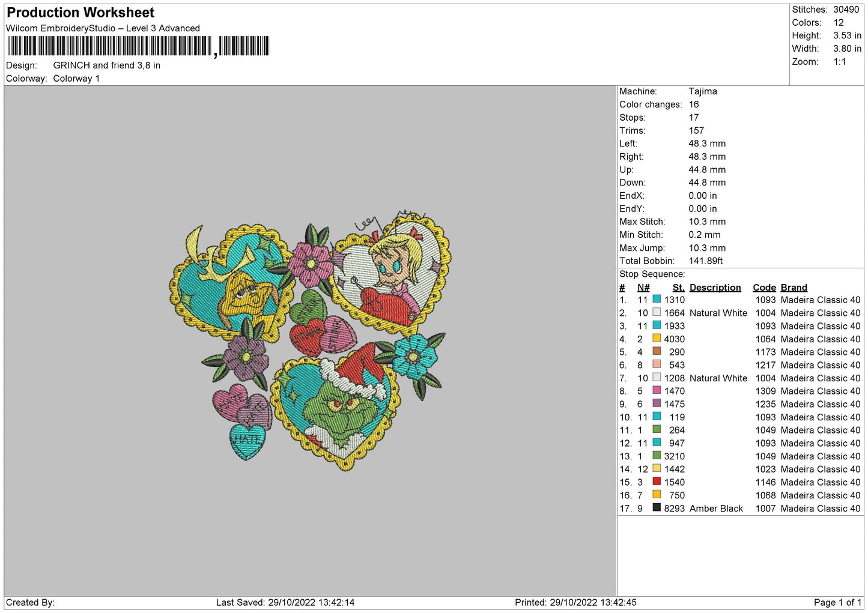Click the Max Jump value 10.3 mm
The height and width of the screenshot is (613, 868).
tap(707, 248)
